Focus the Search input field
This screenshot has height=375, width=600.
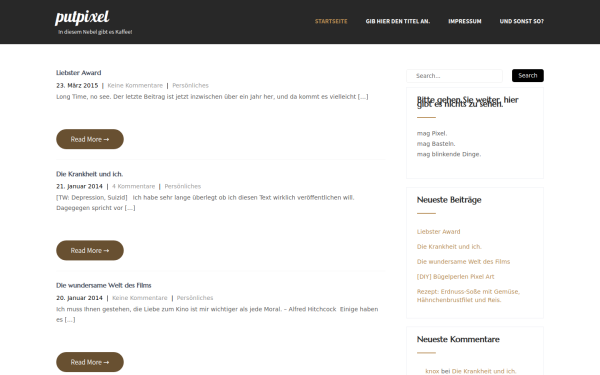pyautogui.click(x=454, y=76)
